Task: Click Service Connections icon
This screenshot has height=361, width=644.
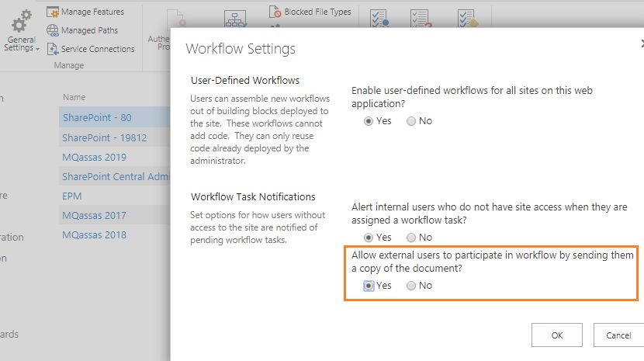Action: [x=53, y=49]
